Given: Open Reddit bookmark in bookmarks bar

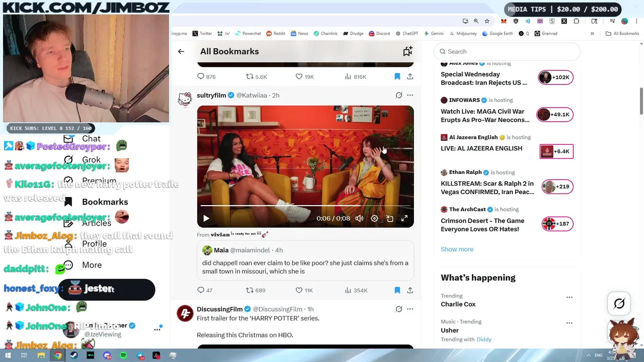Looking at the screenshot, I should click(276, 34).
